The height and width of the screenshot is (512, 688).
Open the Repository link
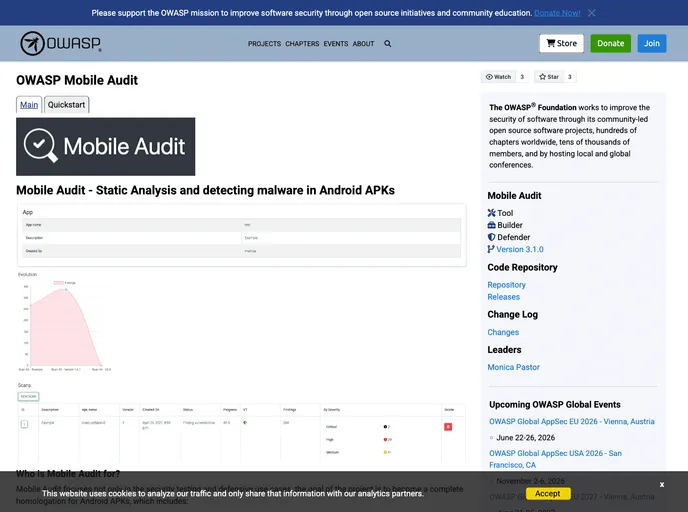pyautogui.click(x=506, y=285)
